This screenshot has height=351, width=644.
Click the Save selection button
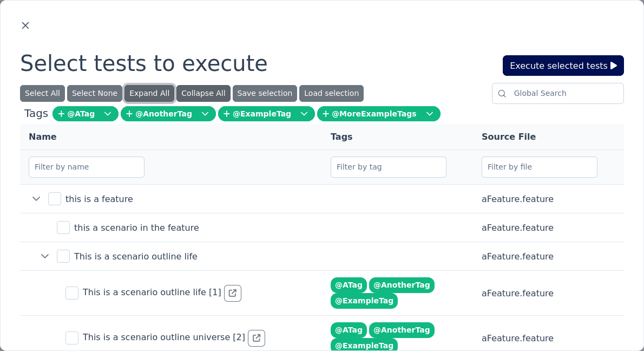(x=265, y=93)
